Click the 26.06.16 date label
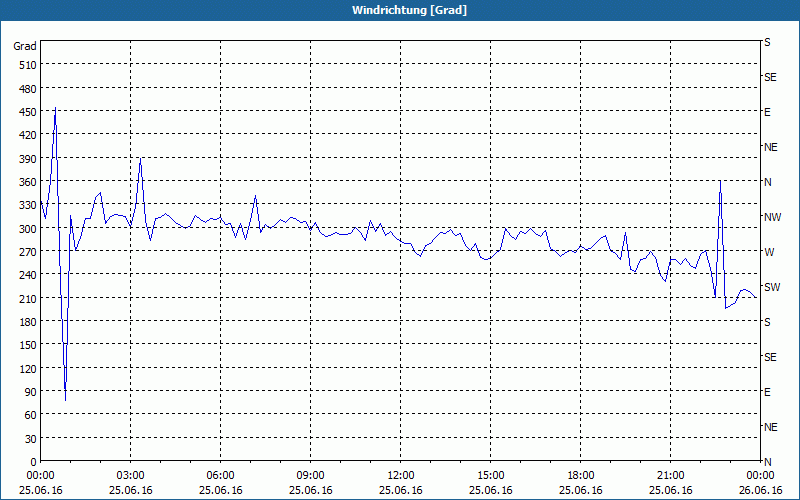800x500 pixels. click(760, 490)
